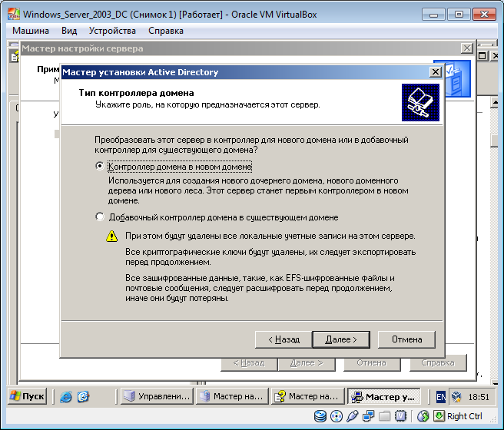Click the yellow warning triangle icon
Viewport: 504px width, 430px height.
pos(112,236)
